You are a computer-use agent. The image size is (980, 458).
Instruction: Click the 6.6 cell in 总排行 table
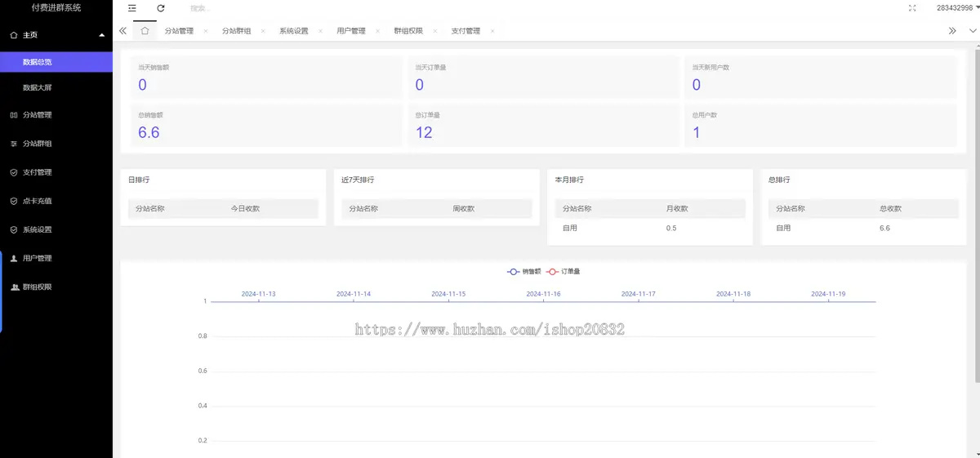click(884, 229)
